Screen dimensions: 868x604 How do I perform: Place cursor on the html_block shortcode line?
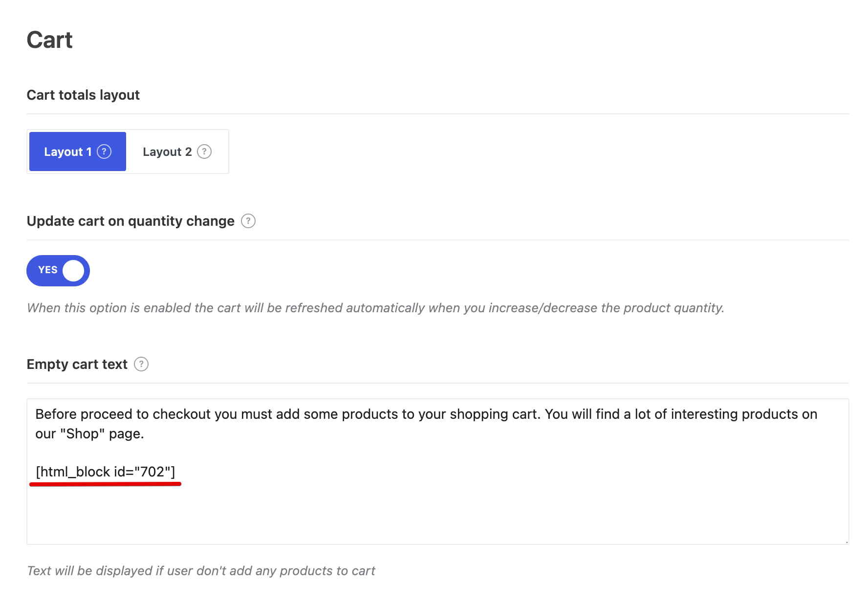point(105,472)
